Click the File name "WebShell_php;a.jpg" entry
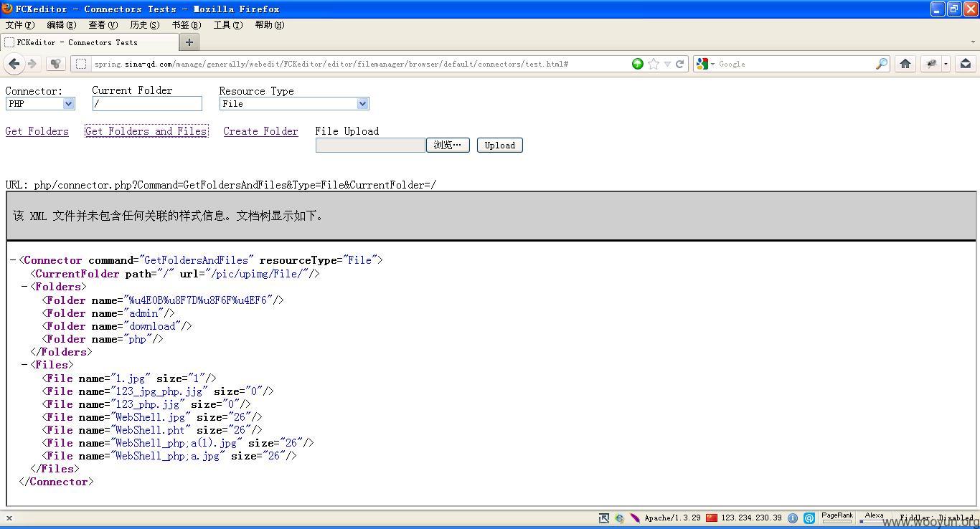This screenshot has height=529, width=980. [169, 456]
